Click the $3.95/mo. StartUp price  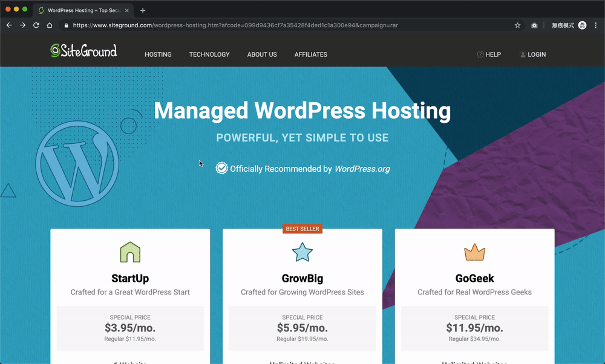[x=130, y=328]
